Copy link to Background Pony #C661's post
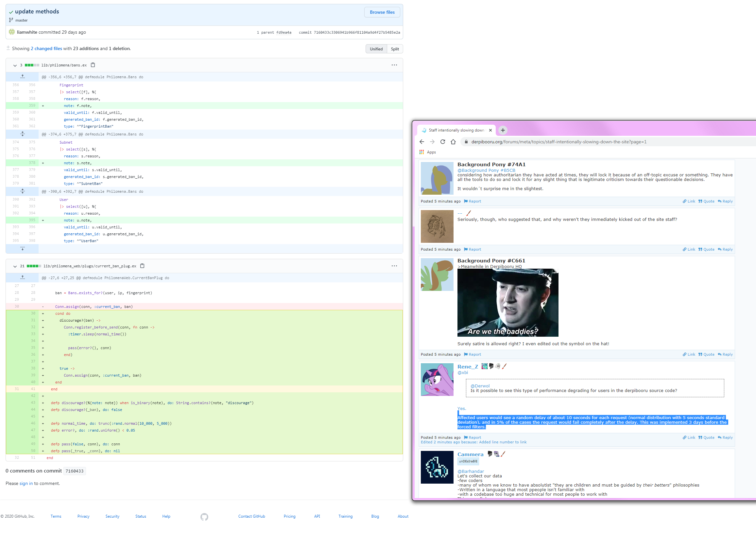 click(689, 354)
